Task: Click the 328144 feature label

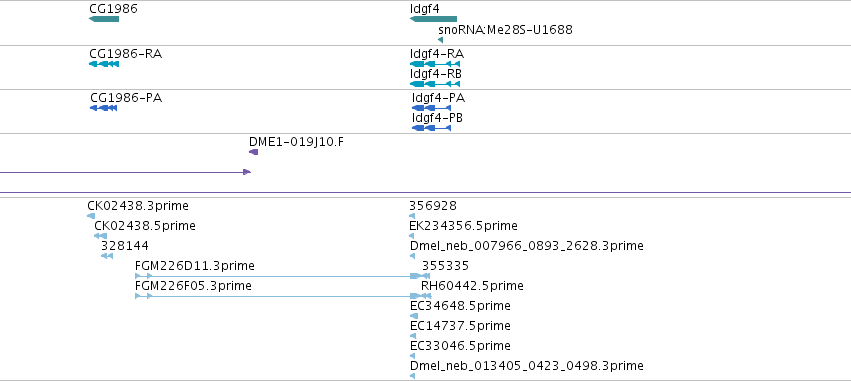Action: [125, 246]
